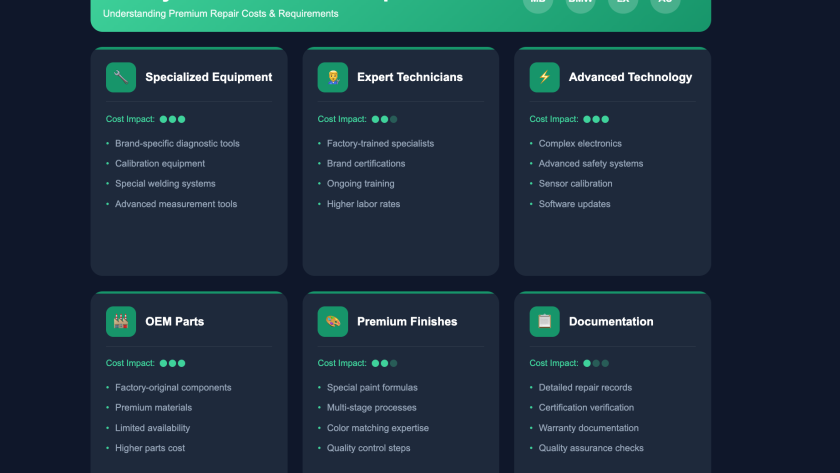Click the Cost Impact rating under OEM Parts

[x=172, y=363]
